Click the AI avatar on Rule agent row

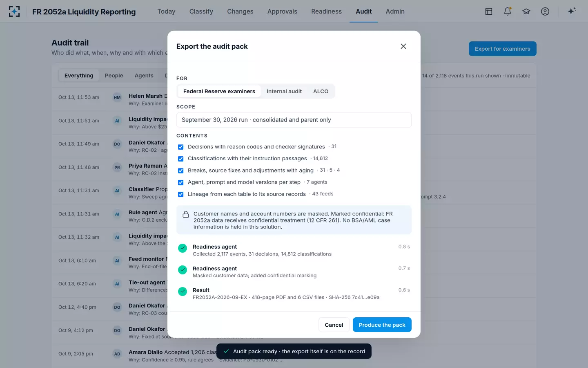point(117,214)
